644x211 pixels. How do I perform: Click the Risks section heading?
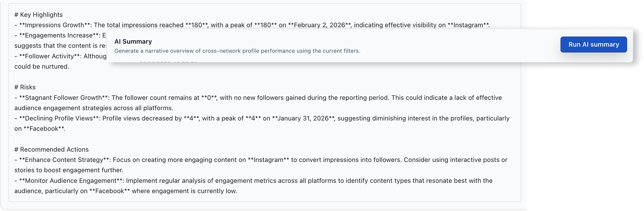pos(25,87)
